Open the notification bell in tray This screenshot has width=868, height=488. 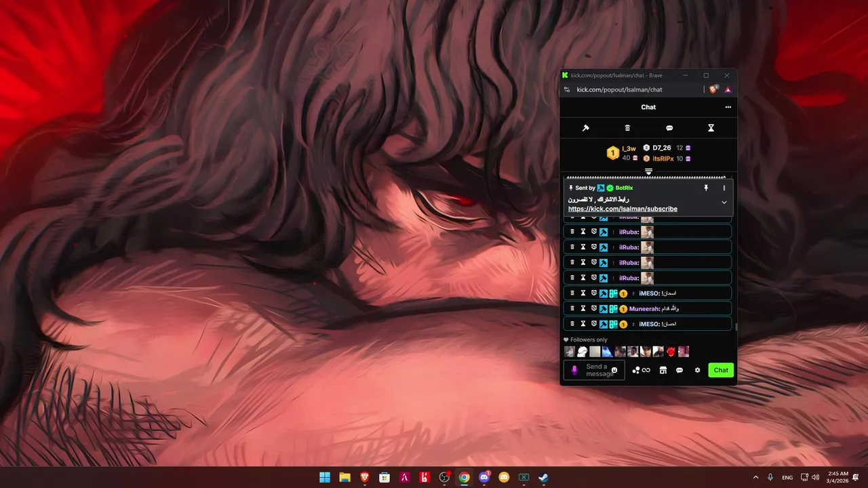point(856,477)
